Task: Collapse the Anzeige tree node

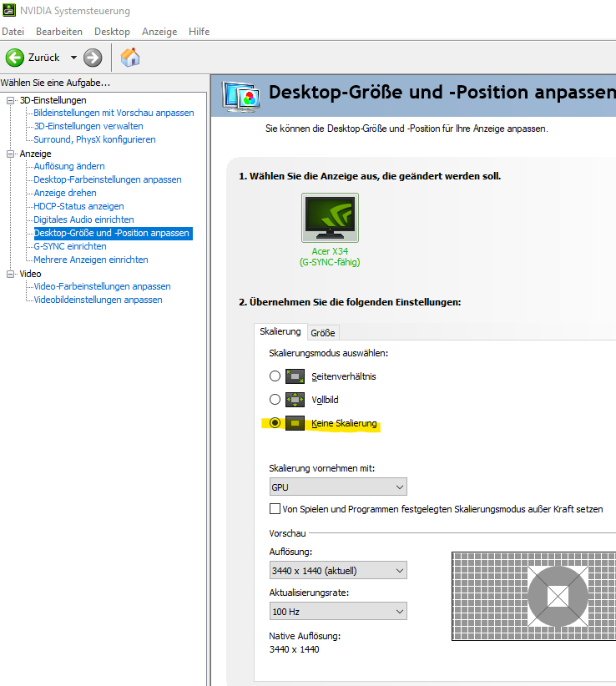Action: (x=11, y=154)
